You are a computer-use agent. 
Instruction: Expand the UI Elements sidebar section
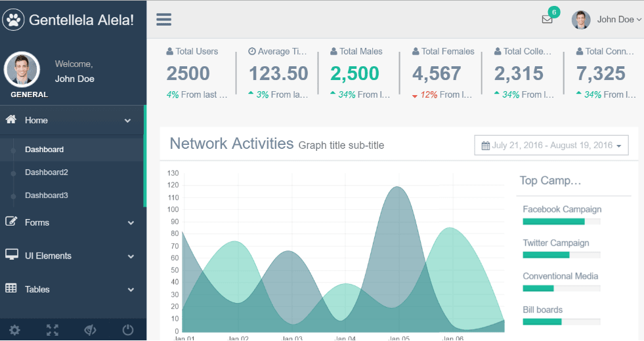pos(48,256)
